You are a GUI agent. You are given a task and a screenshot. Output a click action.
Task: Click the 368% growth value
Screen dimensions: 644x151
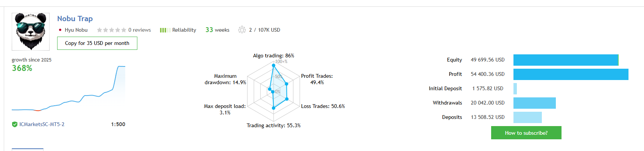point(22,68)
